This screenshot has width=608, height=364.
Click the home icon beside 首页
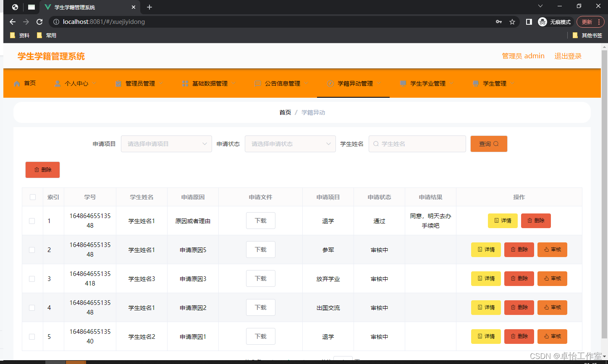(17, 83)
